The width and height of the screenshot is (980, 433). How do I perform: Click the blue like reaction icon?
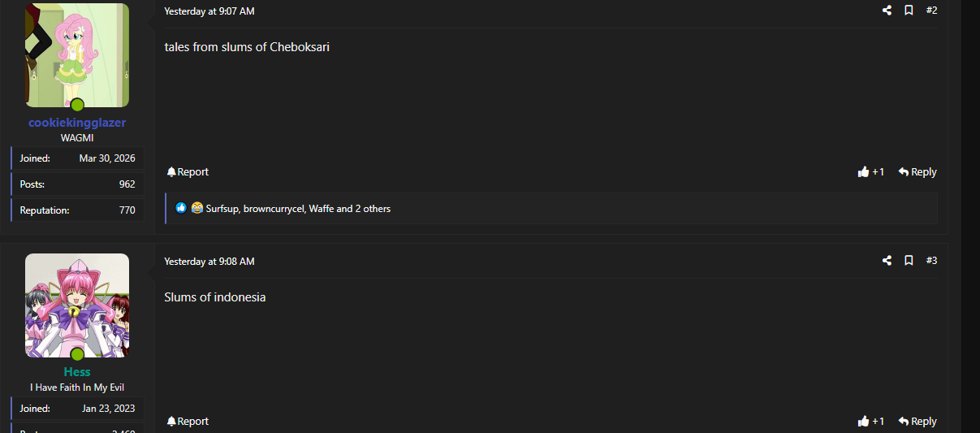[181, 209]
